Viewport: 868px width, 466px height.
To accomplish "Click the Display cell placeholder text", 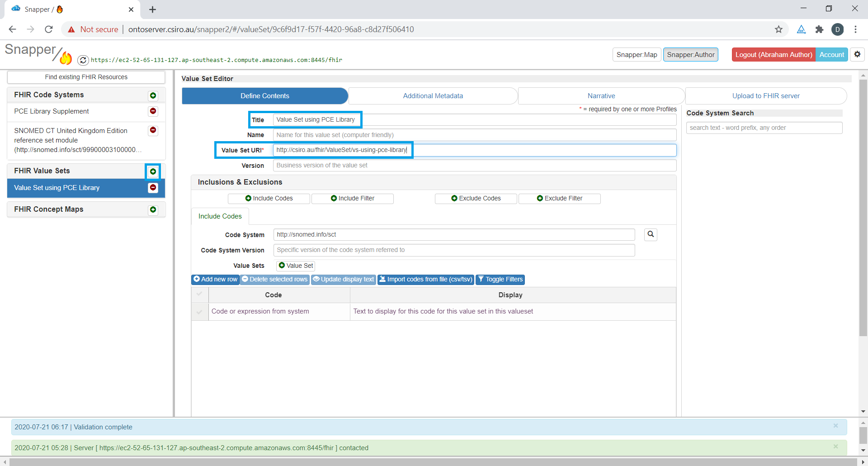I will [x=443, y=311].
